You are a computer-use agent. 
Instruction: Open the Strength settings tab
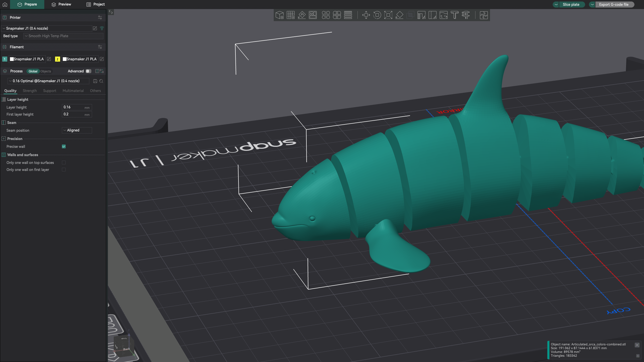click(x=29, y=91)
